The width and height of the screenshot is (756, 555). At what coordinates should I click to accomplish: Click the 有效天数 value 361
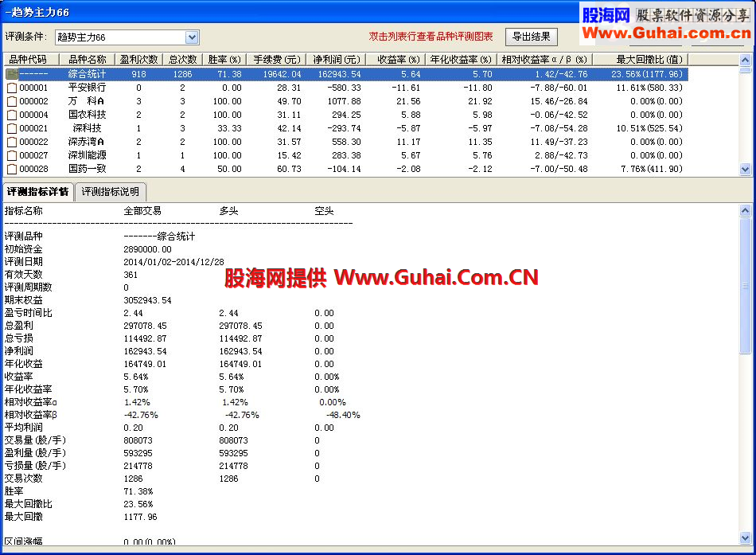tap(131, 275)
